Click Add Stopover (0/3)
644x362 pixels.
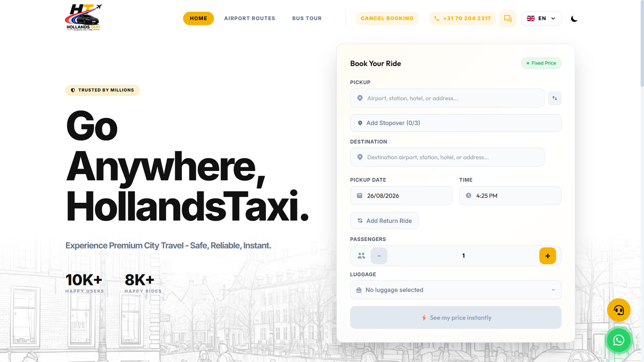[456, 123]
